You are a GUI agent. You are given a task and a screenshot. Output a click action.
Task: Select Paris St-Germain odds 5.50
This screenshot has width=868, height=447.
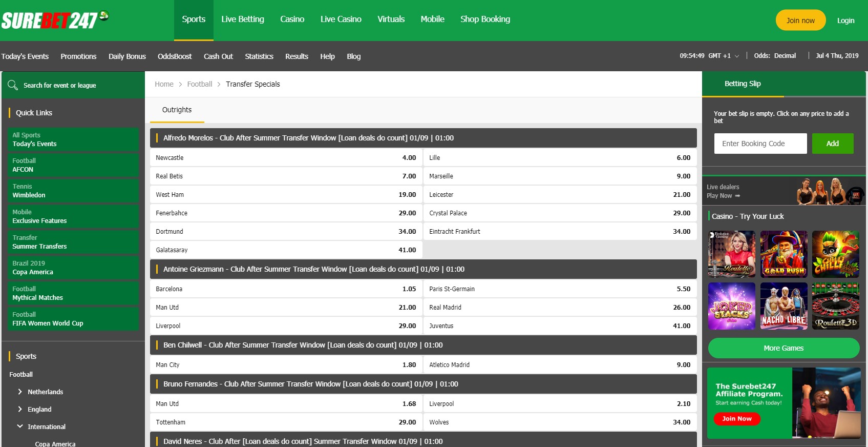[560, 289]
